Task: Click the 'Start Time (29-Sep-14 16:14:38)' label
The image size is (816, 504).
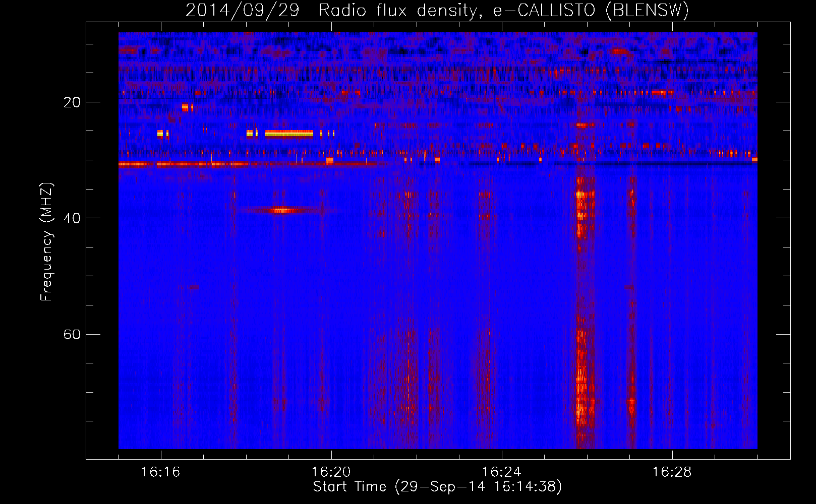Action: point(437,487)
